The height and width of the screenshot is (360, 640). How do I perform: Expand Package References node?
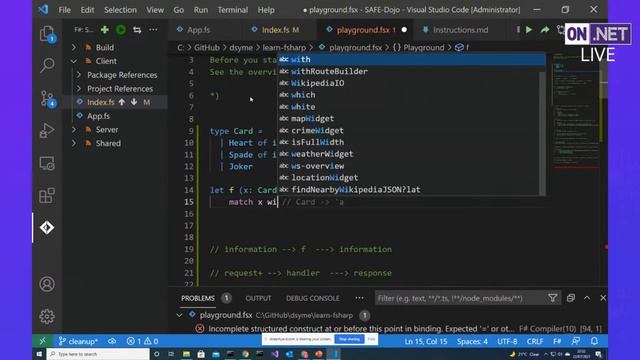coord(79,75)
